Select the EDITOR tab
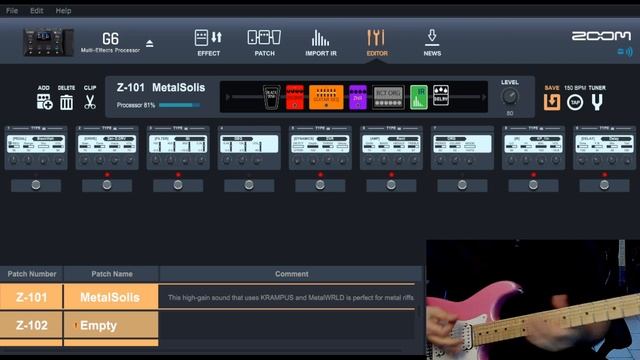The image size is (640, 360). click(x=377, y=42)
